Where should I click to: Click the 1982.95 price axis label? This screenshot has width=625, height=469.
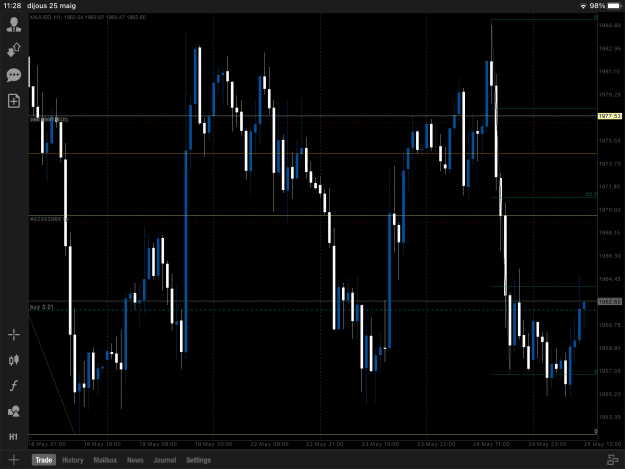click(609, 48)
